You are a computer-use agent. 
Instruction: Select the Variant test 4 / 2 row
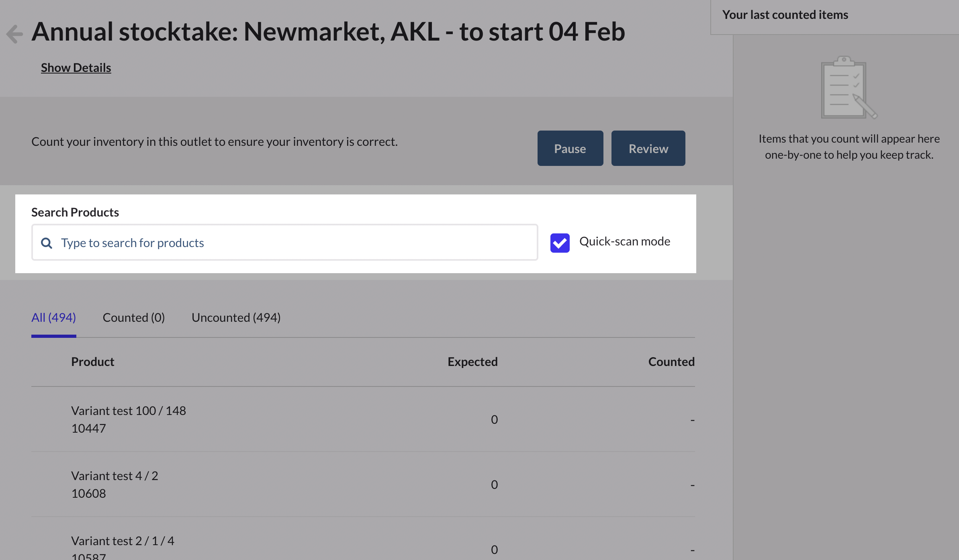(x=115, y=484)
